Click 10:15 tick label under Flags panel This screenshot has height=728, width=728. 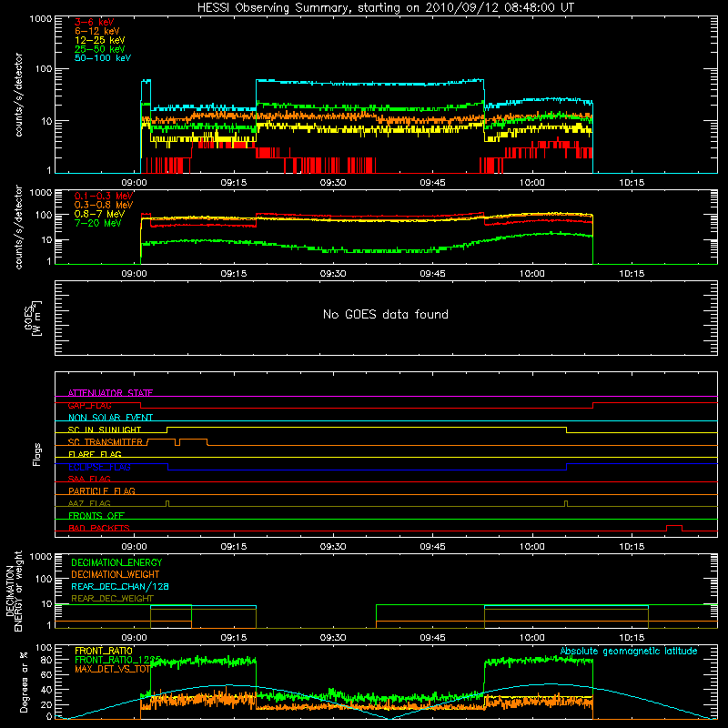point(632,547)
